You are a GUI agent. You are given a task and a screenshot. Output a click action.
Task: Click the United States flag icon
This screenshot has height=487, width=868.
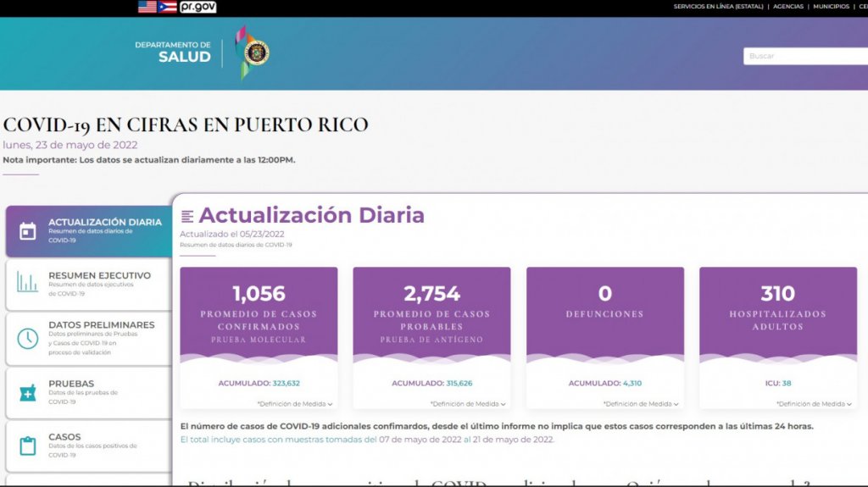pos(147,7)
